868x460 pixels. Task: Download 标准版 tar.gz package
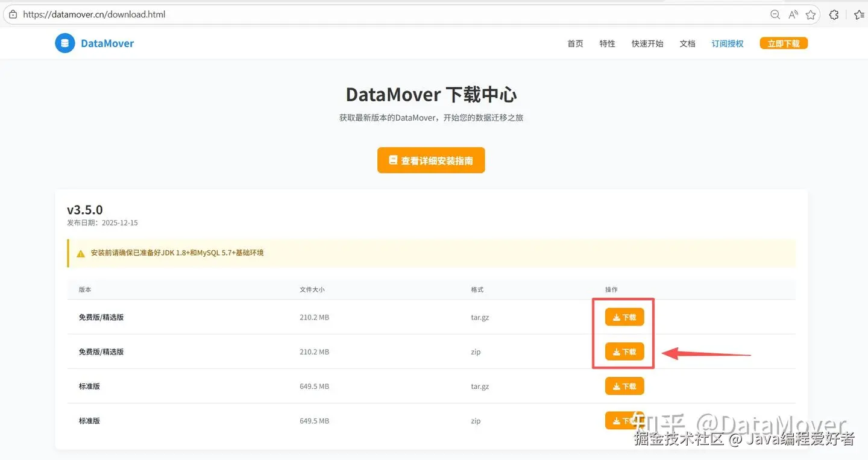[624, 386]
